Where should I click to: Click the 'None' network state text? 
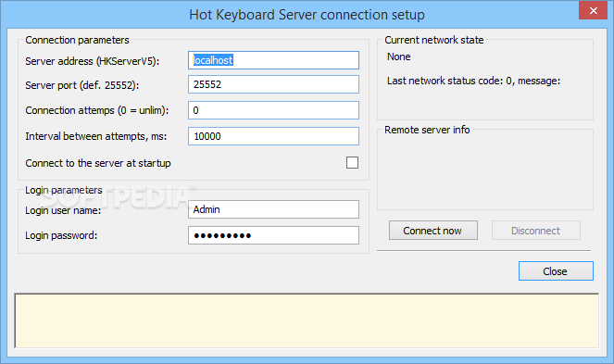point(398,56)
